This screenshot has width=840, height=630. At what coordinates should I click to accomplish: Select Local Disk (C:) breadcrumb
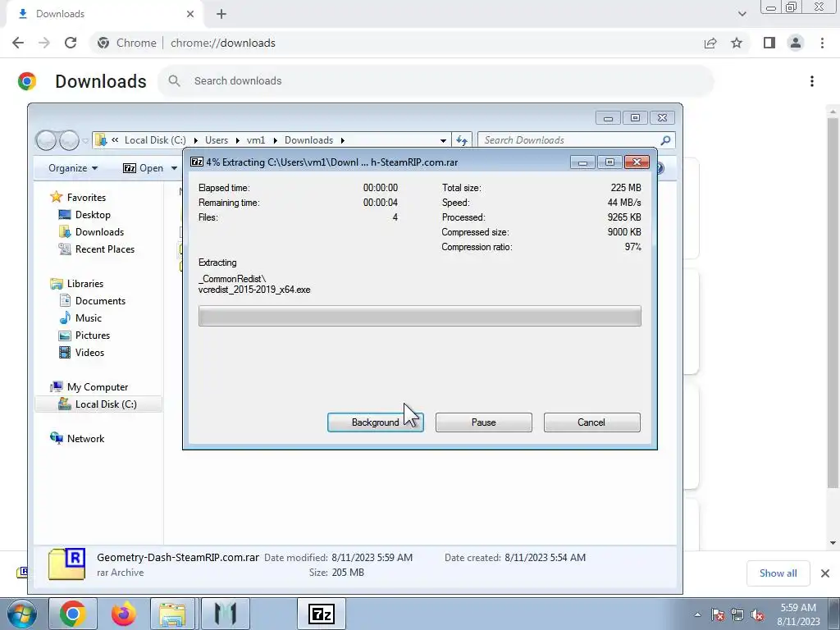[155, 140]
